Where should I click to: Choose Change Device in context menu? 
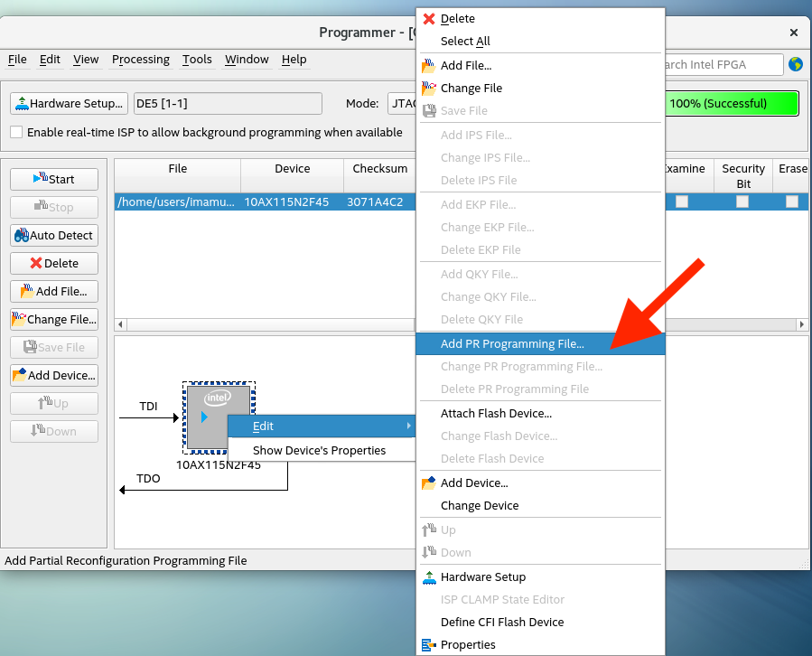(x=540, y=506)
